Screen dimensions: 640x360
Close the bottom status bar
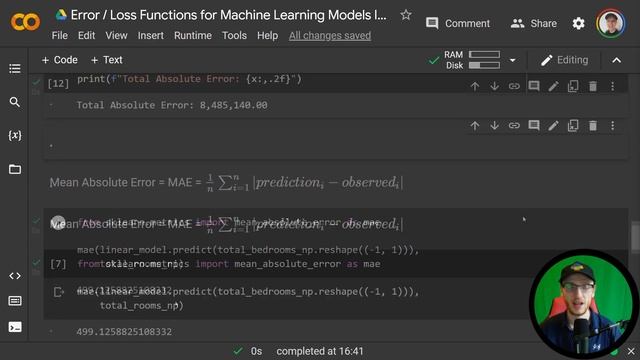point(631,351)
